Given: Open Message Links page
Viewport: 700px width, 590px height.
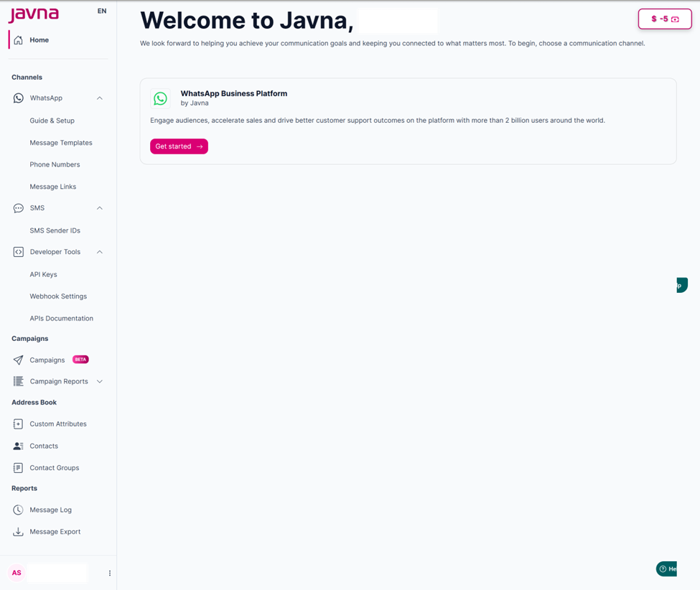Looking at the screenshot, I should pyautogui.click(x=53, y=187).
